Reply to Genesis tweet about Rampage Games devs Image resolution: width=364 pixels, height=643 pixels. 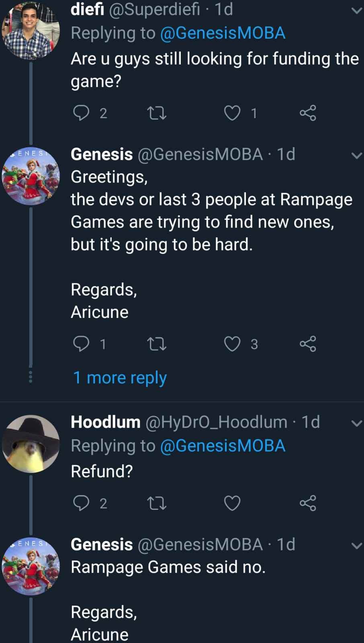click(82, 344)
